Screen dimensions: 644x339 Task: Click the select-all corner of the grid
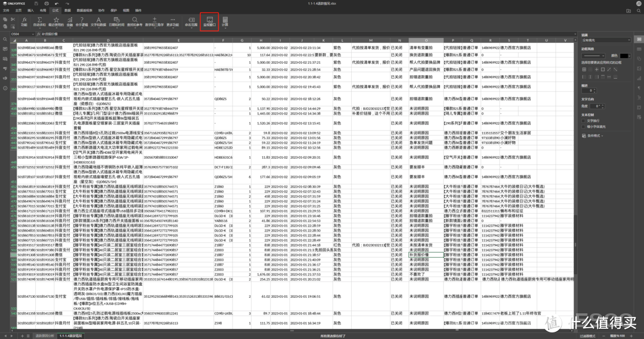click(14, 40)
